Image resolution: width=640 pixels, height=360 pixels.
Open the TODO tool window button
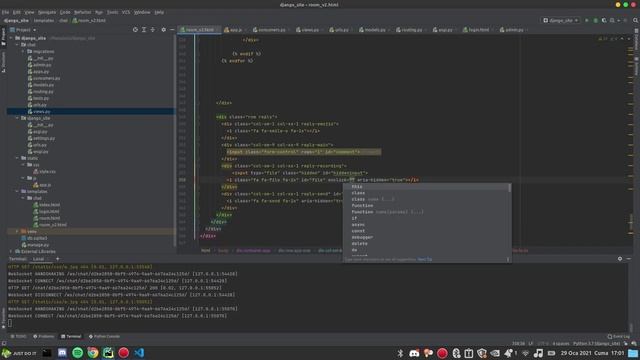pos(18,337)
